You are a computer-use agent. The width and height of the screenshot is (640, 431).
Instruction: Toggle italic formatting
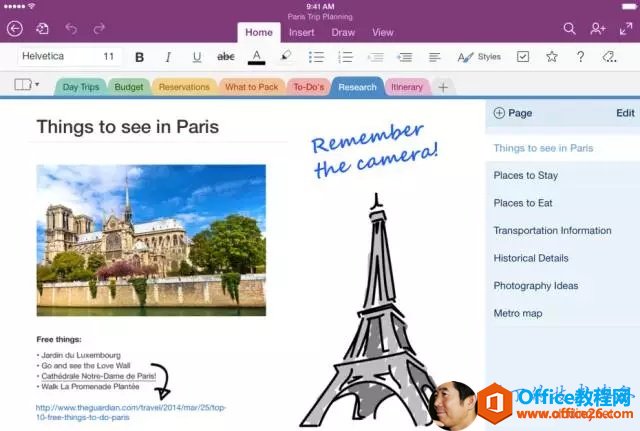pos(168,57)
